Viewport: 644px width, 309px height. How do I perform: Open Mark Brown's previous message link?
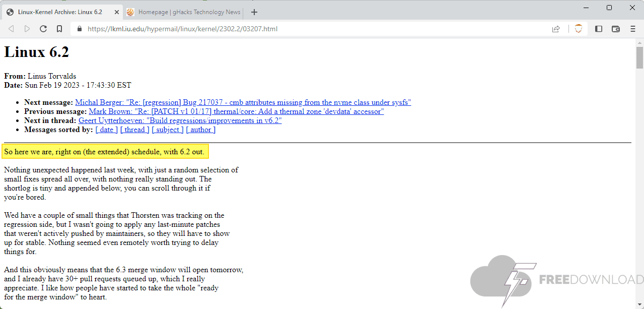pos(236,111)
